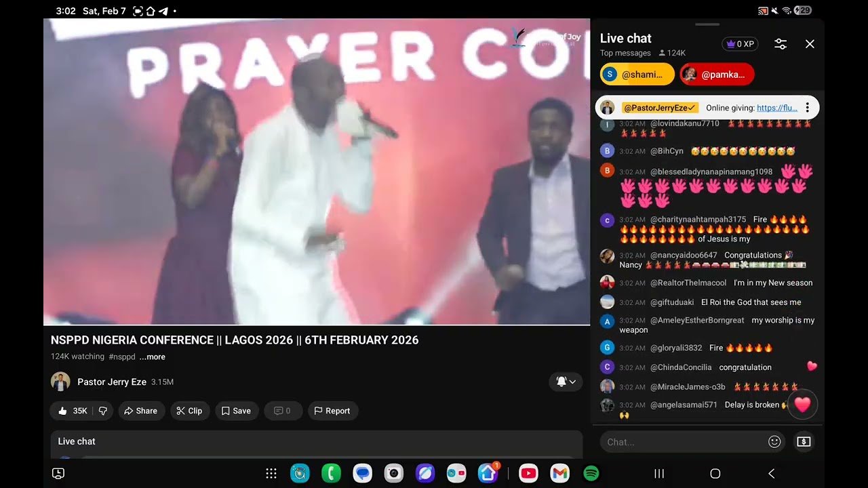The image size is (868, 488).
Task: Open the online giving link in pinned message
Action: pos(777,108)
